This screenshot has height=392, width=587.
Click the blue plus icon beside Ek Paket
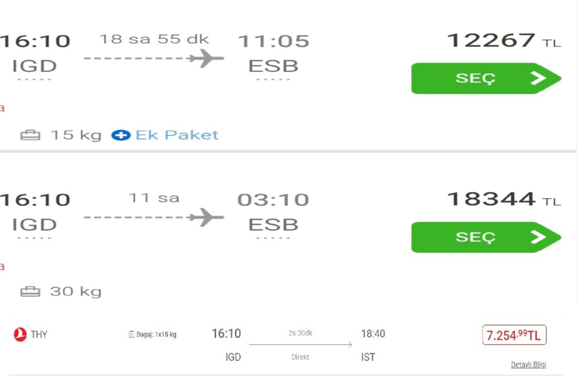(x=121, y=135)
